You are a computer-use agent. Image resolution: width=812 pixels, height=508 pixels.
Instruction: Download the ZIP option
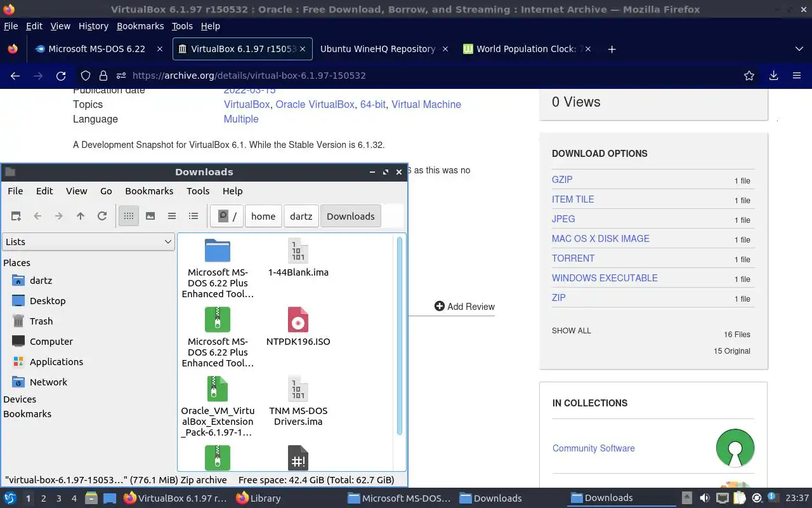pos(558,297)
